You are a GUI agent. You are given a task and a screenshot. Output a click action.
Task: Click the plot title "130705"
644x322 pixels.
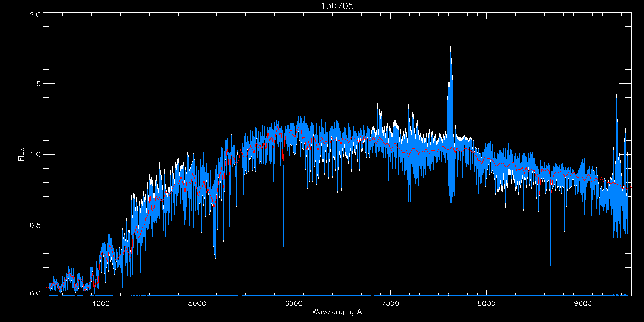coord(337,6)
